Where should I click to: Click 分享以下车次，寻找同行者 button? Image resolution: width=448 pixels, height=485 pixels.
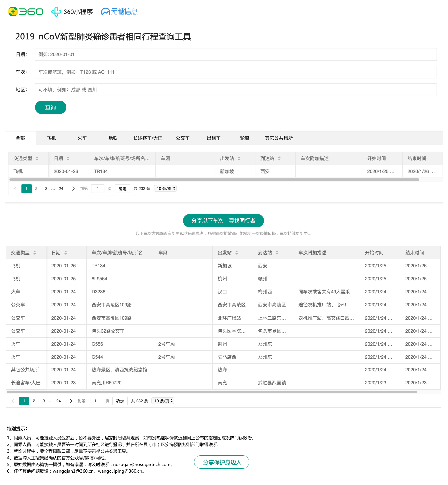223,220
